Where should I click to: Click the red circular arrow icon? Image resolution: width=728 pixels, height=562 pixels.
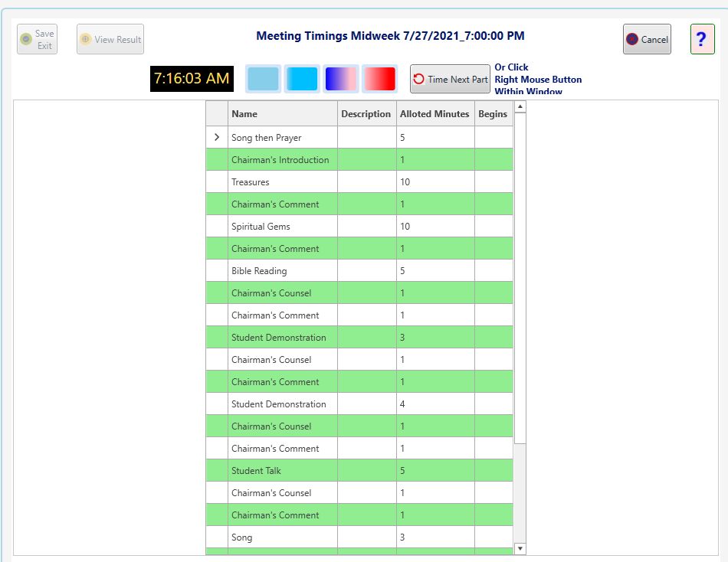click(418, 79)
